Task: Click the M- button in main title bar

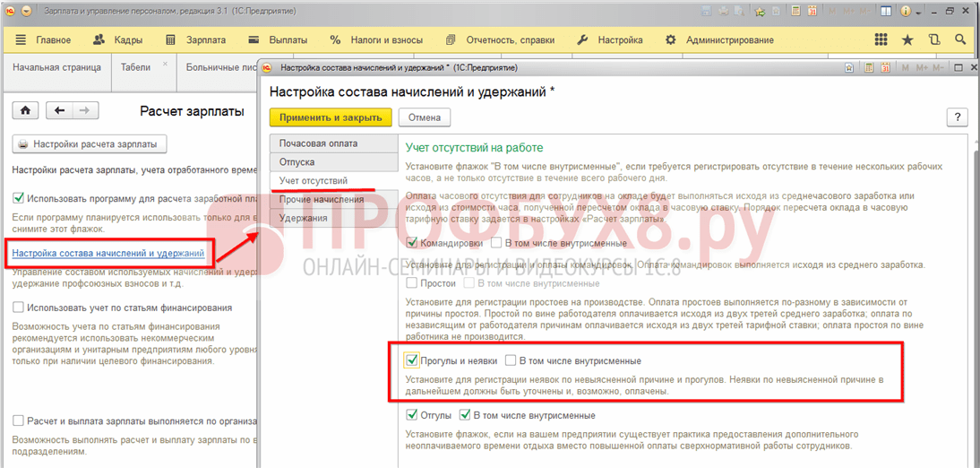Action: point(865,12)
